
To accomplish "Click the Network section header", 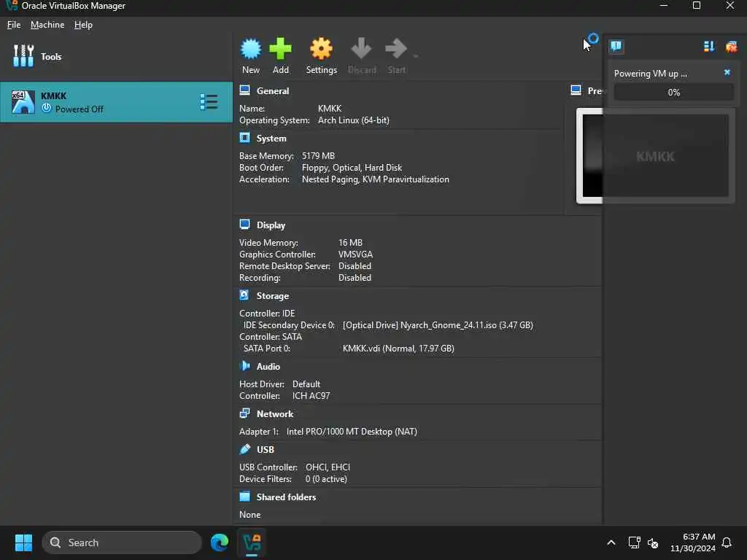I will point(275,414).
